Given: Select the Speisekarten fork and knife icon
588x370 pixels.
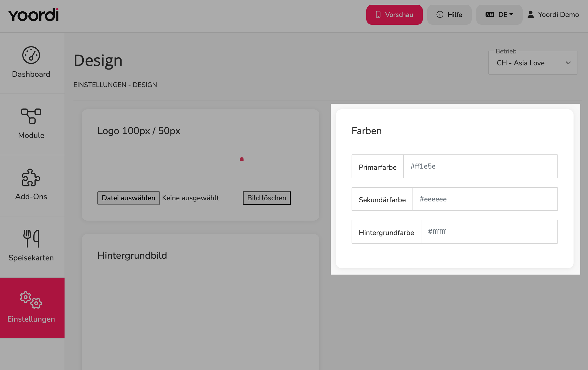Looking at the screenshot, I should click(31, 238).
